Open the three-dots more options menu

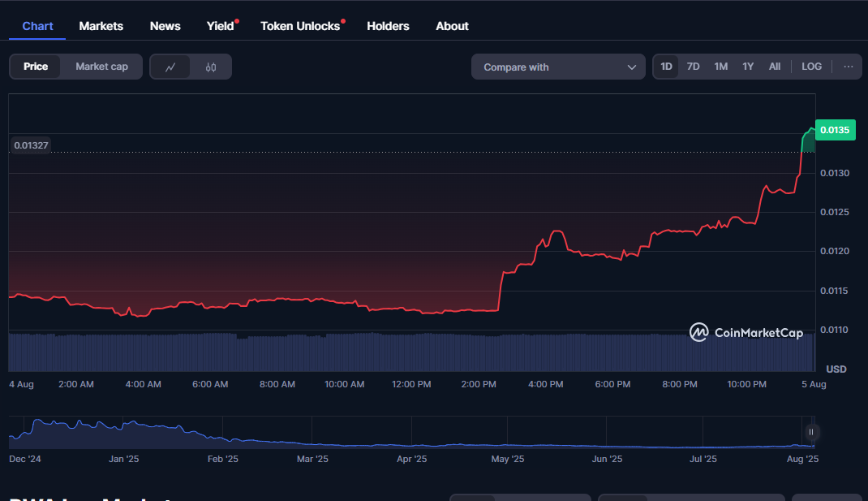[848, 67]
